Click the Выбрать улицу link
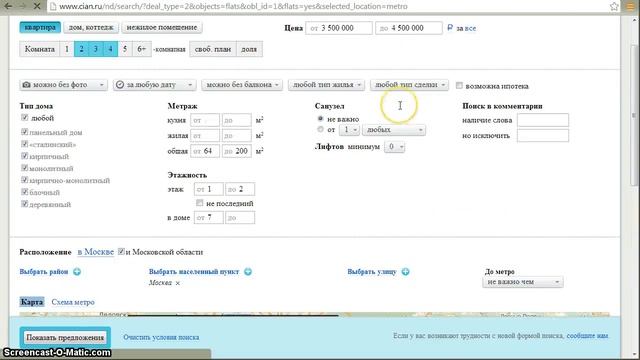The height and width of the screenshot is (360, 640). pyautogui.click(x=372, y=271)
